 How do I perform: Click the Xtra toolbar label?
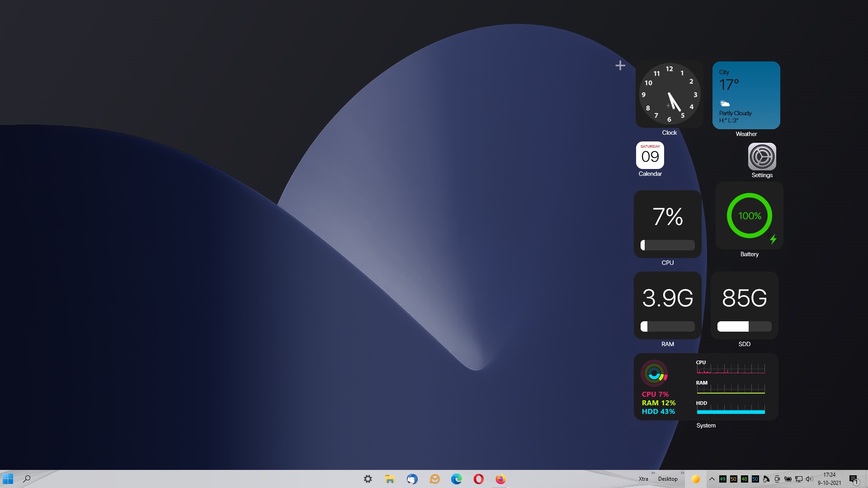[x=643, y=479]
